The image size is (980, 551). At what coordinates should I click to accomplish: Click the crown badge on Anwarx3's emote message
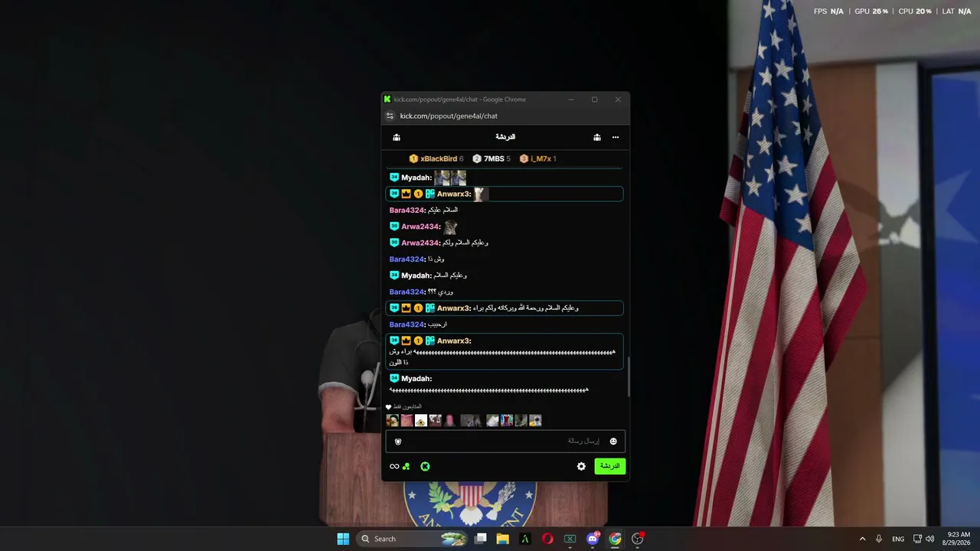[407, 194]
